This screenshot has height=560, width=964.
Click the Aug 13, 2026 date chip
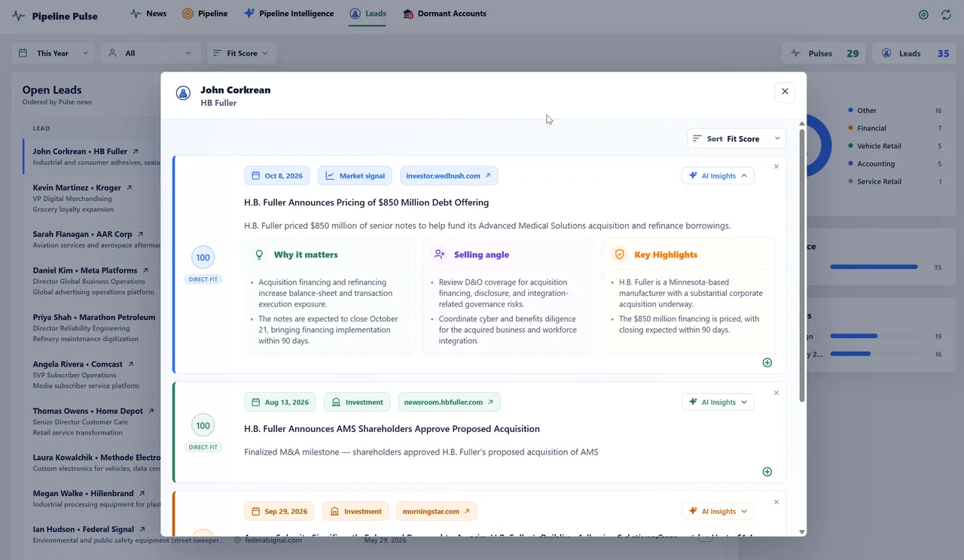pyautogui.click(x=280, y=402)
